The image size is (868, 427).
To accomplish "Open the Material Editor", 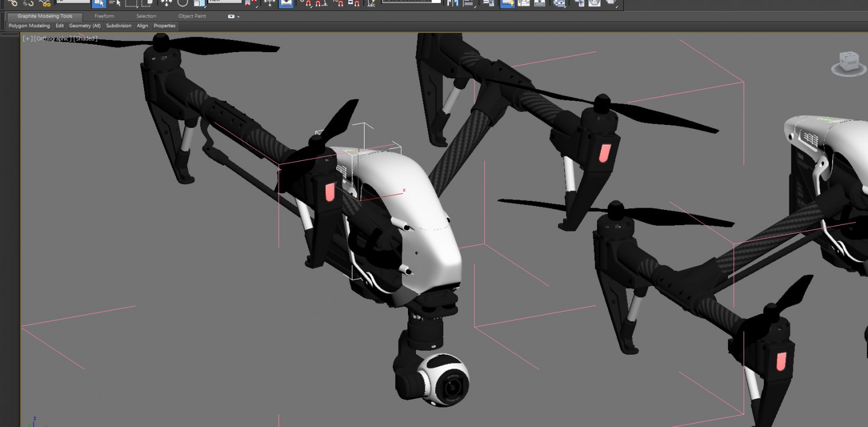I will (559, 3).
